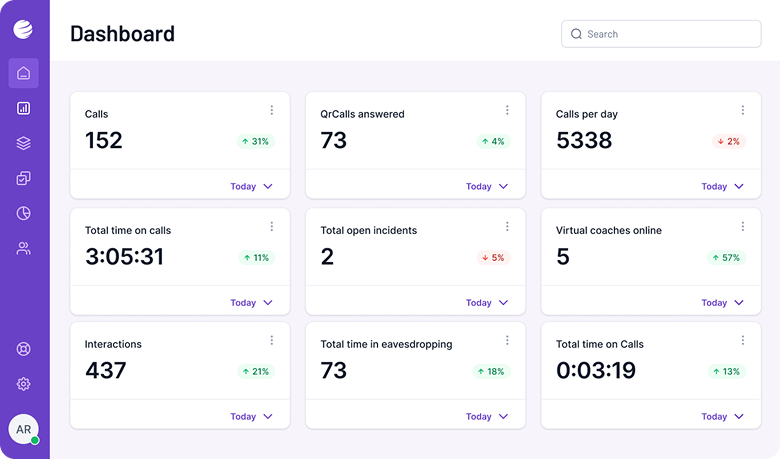This screenshot has height=459, width=780.
Task: Select the stacked layers sidebar icon
Action: (23, 143)
